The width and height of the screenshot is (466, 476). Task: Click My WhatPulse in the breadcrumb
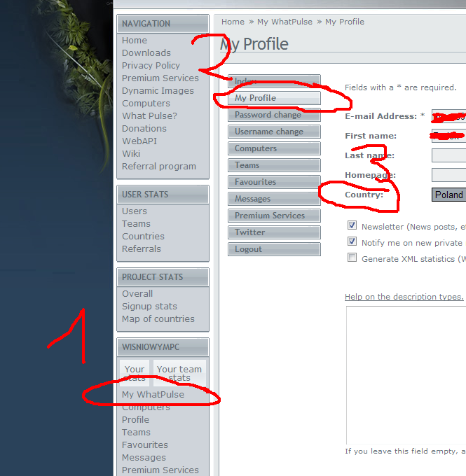coord(285,22)
